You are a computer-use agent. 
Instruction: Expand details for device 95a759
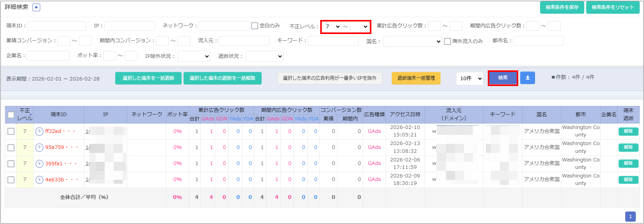click(x=39, y=147)
